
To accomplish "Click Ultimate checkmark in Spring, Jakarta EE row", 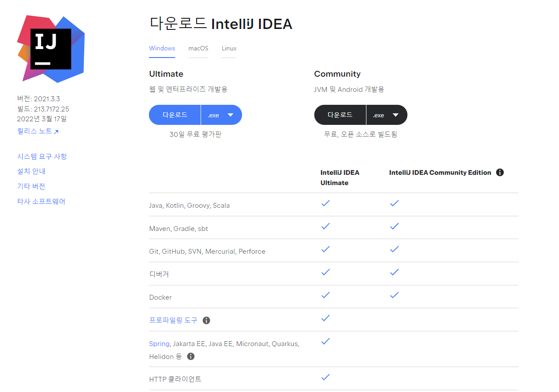I will pyautogui.click(x=325, y=341).
